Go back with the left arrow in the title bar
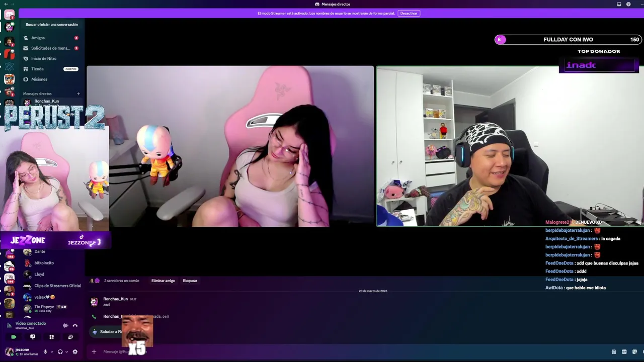The image size is (644, 362). [6, 4]
